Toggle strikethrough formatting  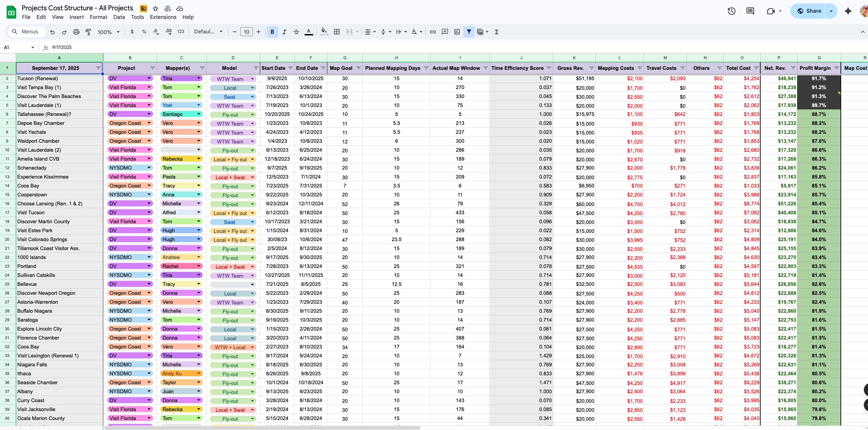pos(296,32)
